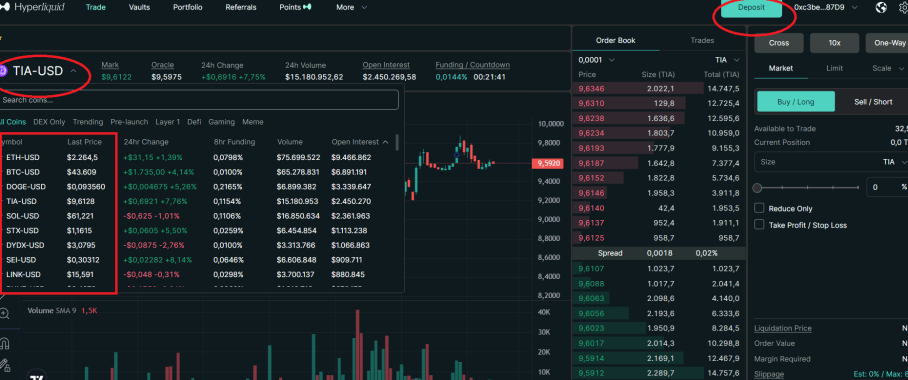Select the chart zoom-in magnifier tool
This screenshot has width=908, height=380.
pyautogui.click(x=4, y=313)
